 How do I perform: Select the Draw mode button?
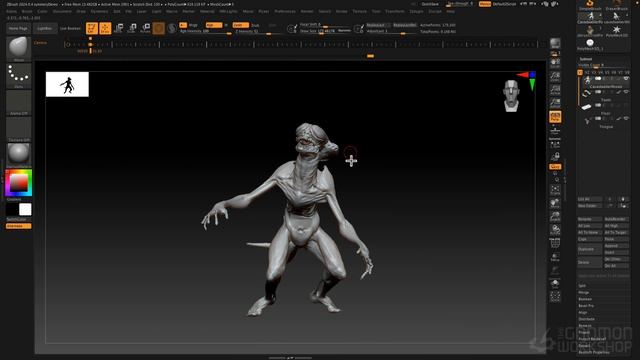point(105,28)
